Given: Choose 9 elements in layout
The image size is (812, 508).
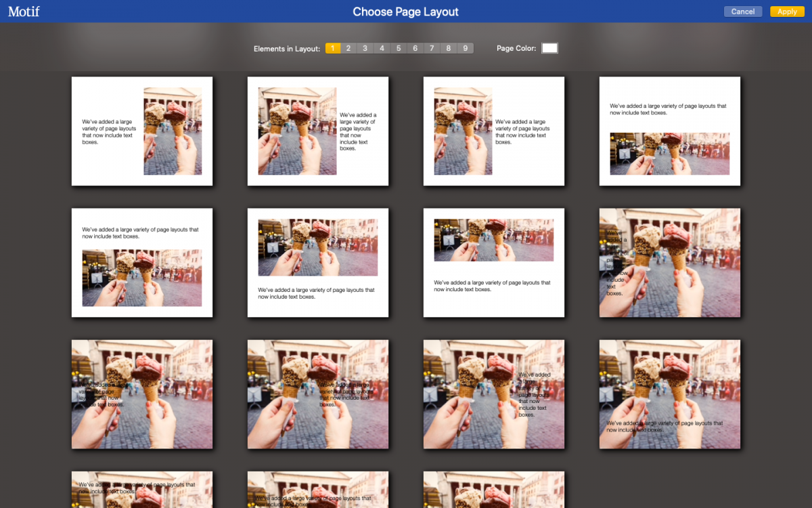Looking at the screenshot, I should 465,48.
